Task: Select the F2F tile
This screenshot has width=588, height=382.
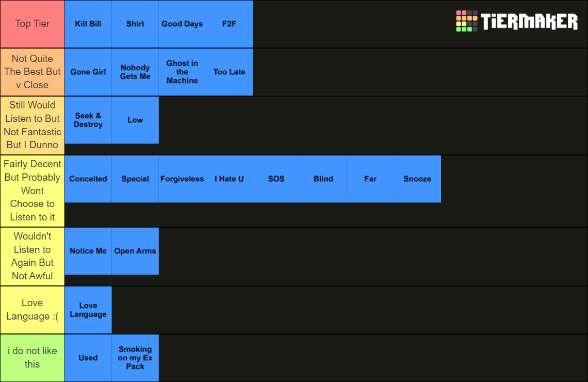Action: click(229, 24)
